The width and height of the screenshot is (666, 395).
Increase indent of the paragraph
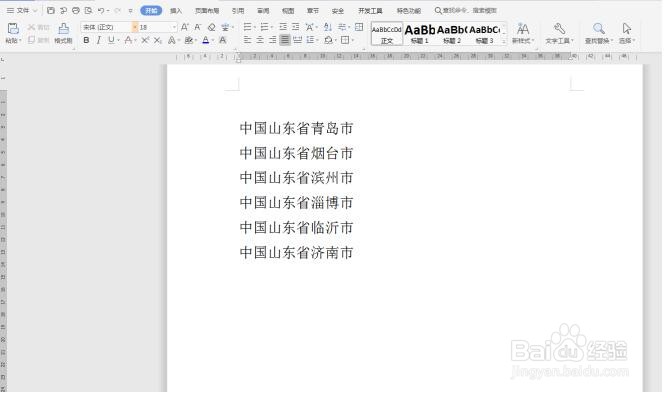tap(296, 27)
